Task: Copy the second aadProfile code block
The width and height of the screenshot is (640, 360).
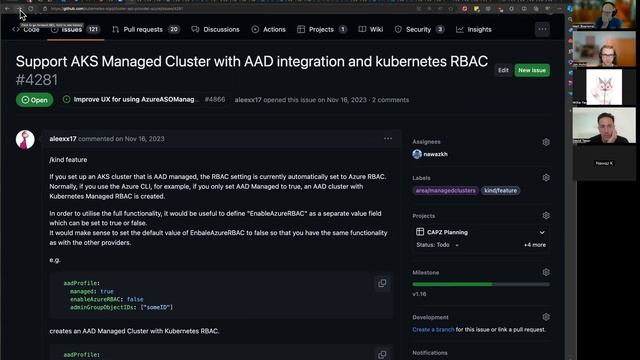Action: (x=382, y=354)
